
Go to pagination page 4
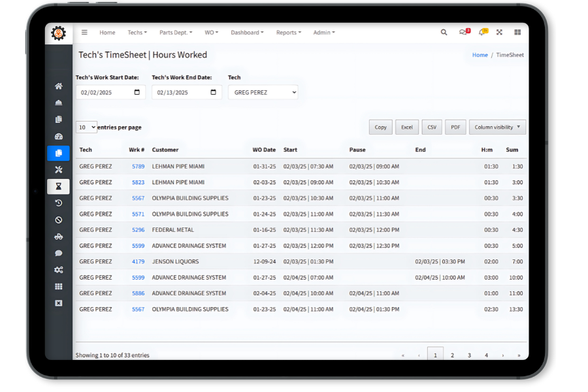(486, 355)
